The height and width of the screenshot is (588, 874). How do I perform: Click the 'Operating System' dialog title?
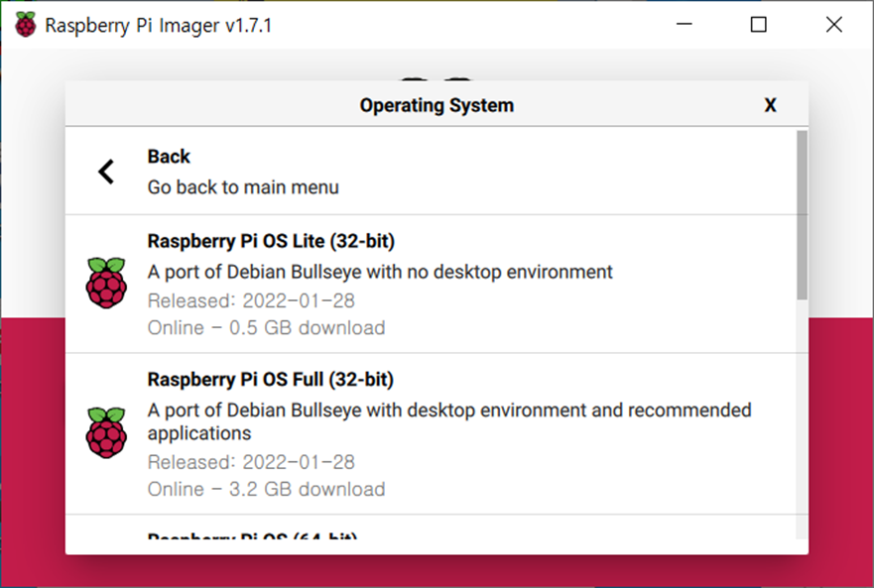point(437,105)
